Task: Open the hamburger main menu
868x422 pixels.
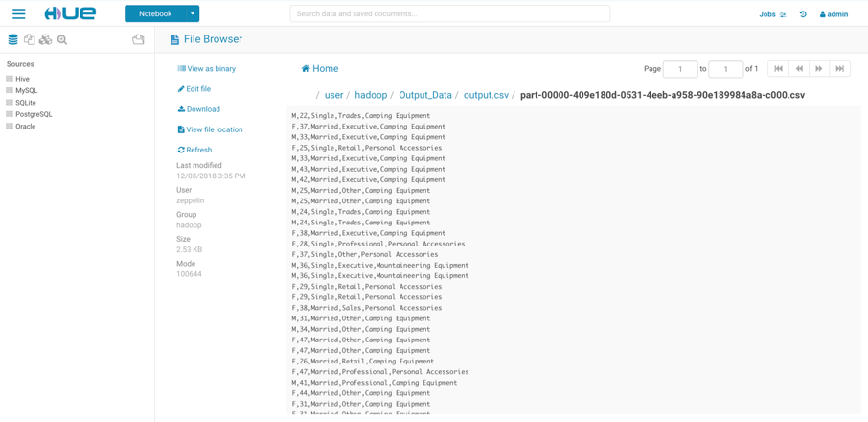Action: (19, 13)
